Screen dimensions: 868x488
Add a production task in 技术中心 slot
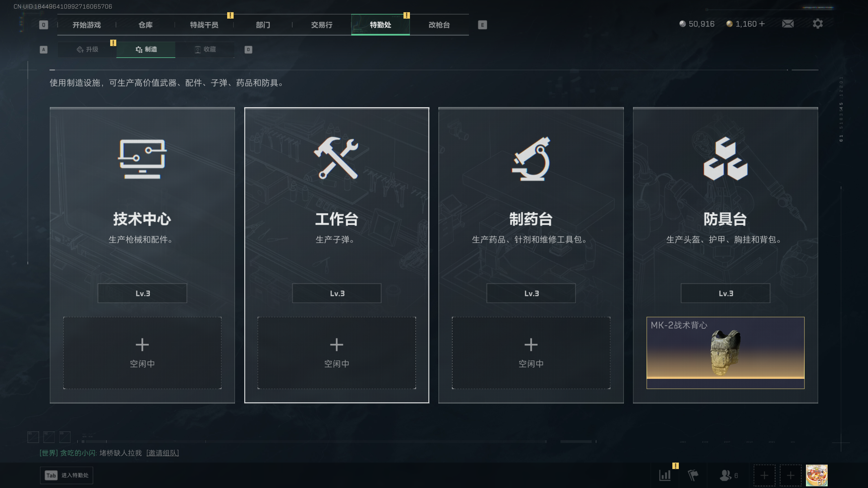point(142,353)
